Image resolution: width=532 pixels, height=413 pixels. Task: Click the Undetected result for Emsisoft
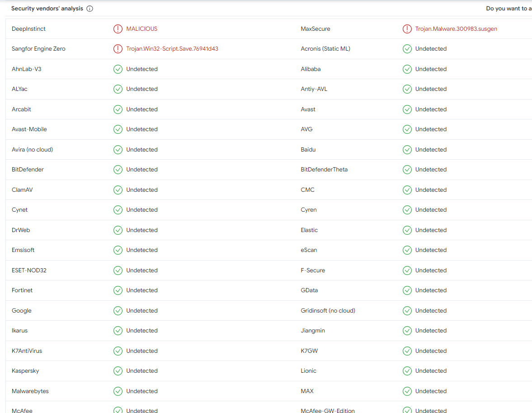[142, 250]
